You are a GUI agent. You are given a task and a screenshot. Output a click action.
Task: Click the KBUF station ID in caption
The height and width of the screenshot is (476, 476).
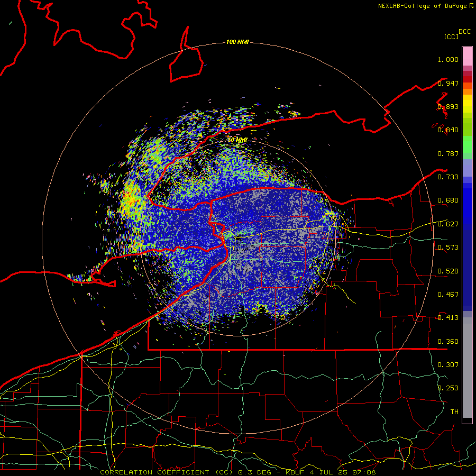[295, 472]
